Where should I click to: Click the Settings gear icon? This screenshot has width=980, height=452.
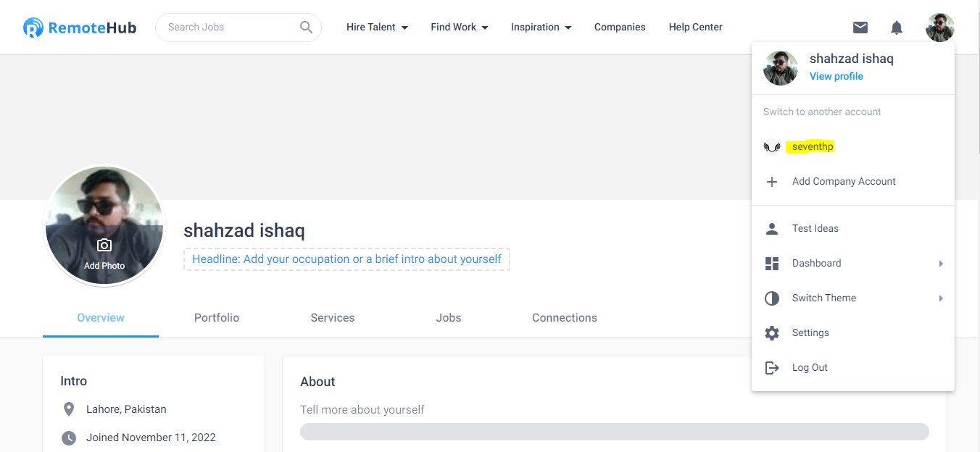click(x=772, y=333)
